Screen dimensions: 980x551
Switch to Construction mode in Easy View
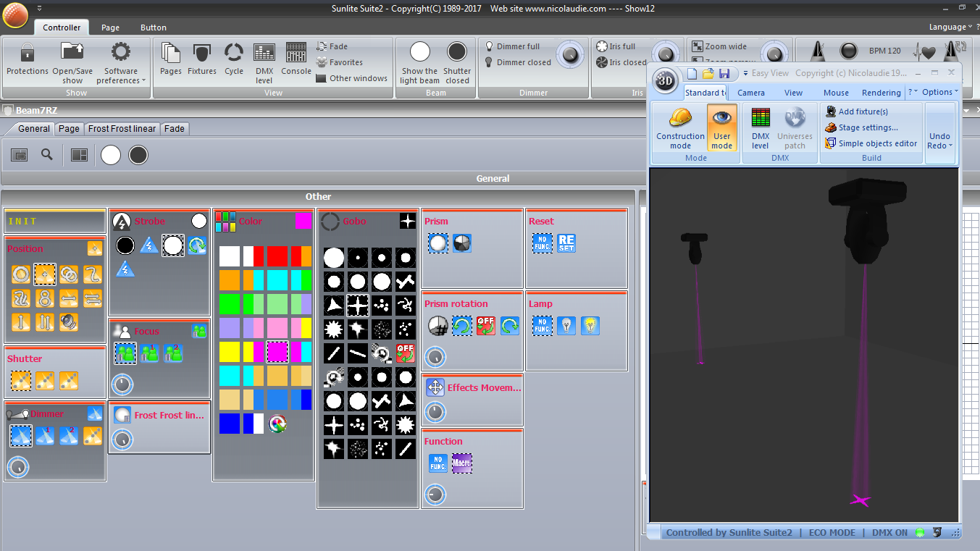(680, 128)
